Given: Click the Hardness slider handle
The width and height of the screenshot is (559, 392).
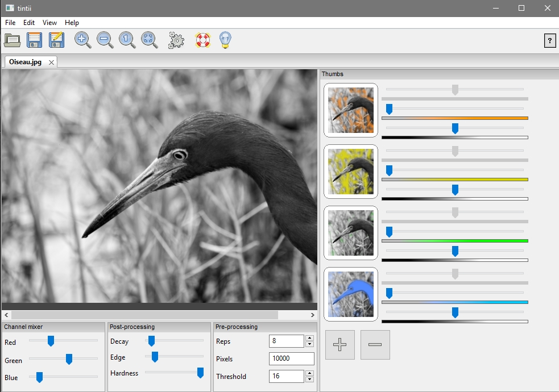Looking at the screenshot, I should pos(200,373).
